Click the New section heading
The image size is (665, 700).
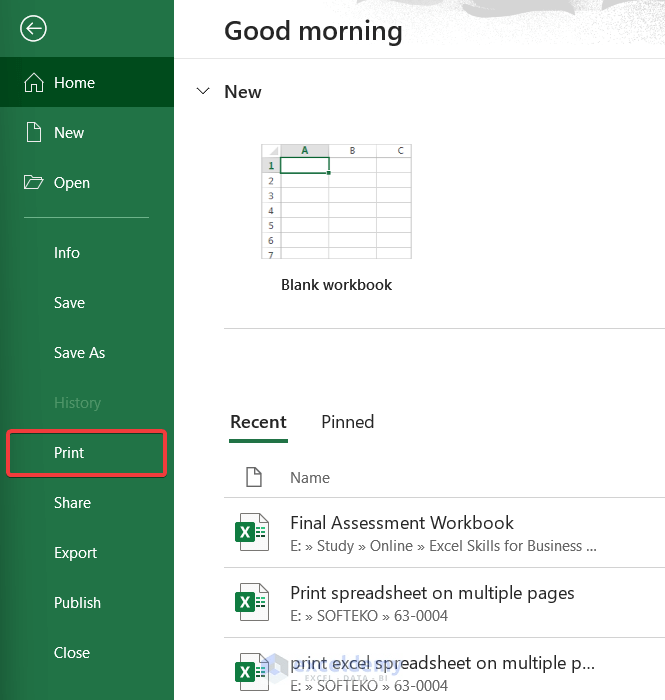[243, 92]
